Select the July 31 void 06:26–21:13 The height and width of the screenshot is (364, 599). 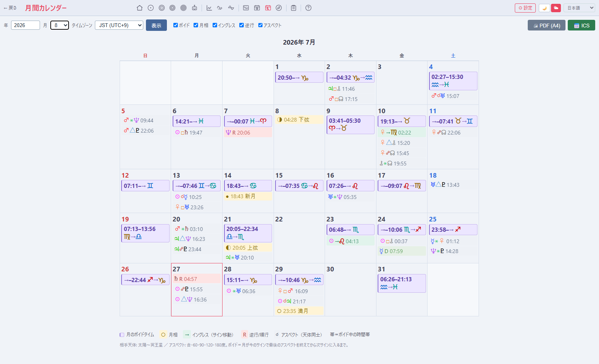[402, 283]
